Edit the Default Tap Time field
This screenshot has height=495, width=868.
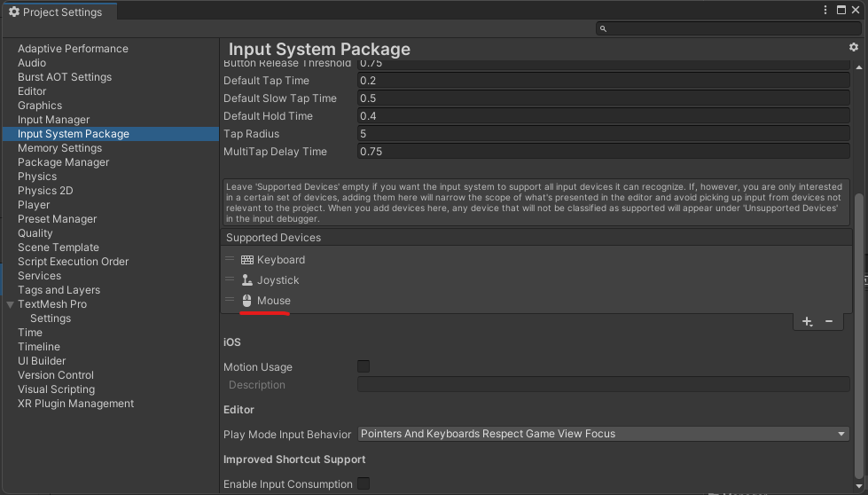604,81
